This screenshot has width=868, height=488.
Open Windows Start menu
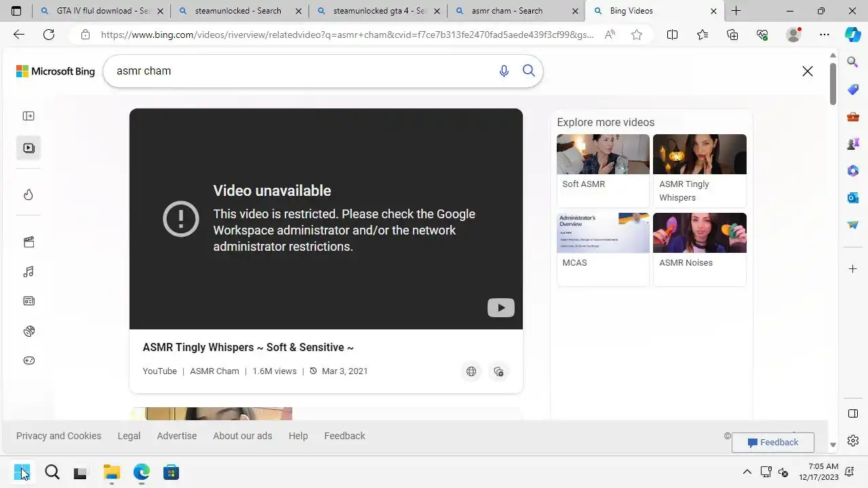coord(22,472)
